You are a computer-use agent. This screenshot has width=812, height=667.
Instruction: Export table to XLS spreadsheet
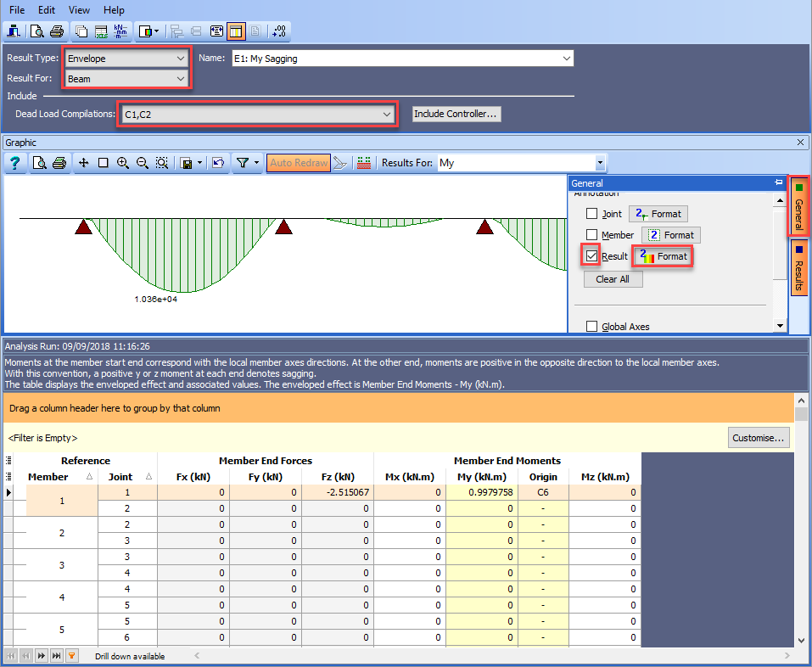coord(101,31)
